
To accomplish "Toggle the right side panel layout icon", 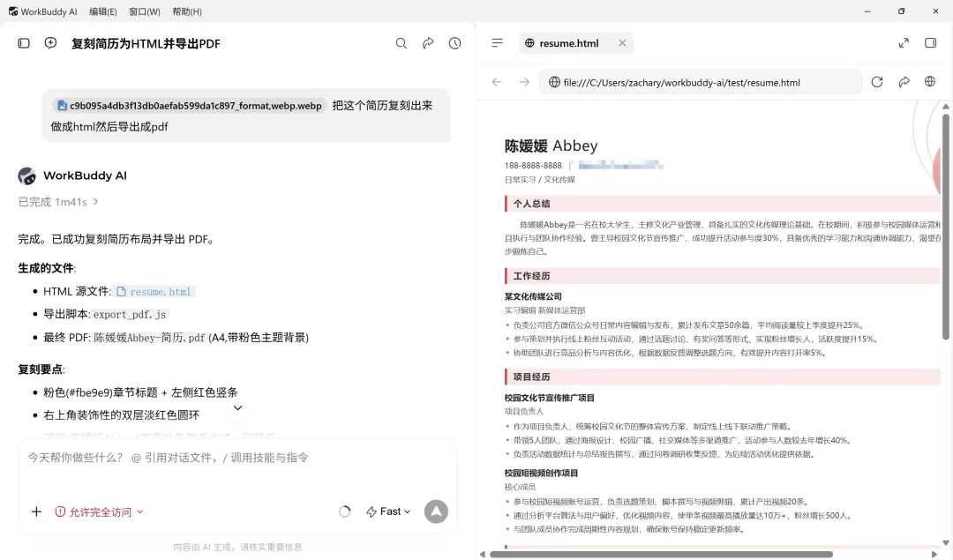I will coord(931,42).
